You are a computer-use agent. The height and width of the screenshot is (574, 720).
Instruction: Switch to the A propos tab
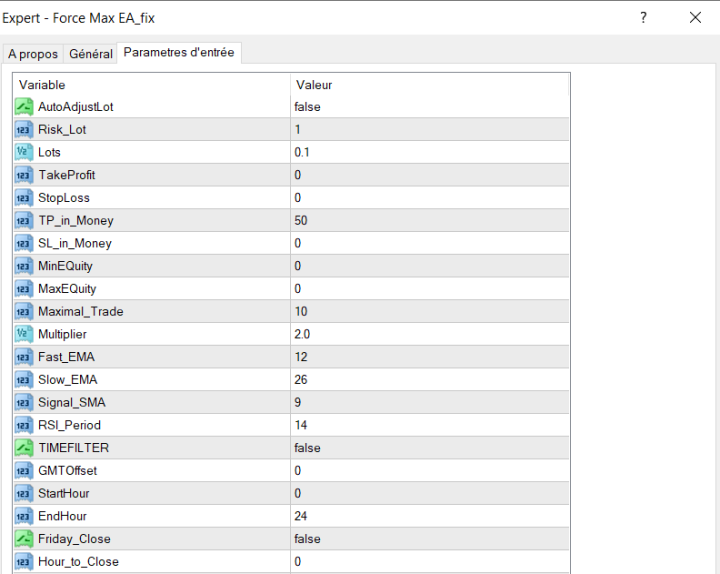[33, 54]
